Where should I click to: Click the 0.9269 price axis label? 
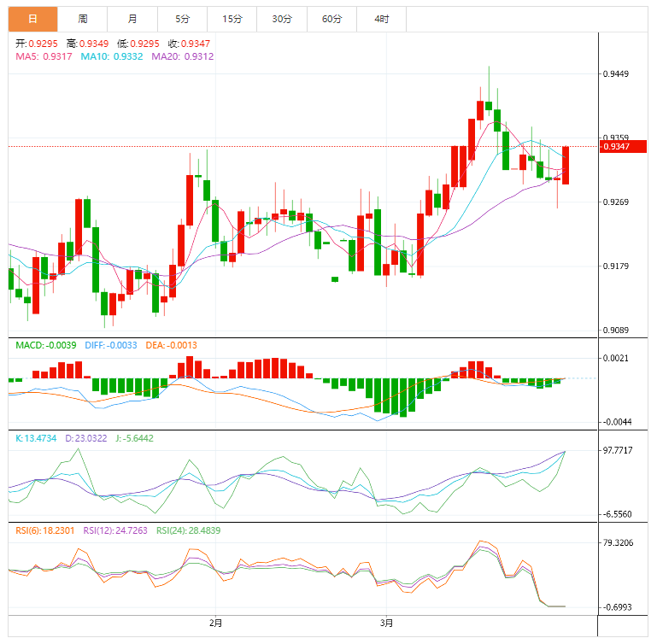[x=615, y=202]
